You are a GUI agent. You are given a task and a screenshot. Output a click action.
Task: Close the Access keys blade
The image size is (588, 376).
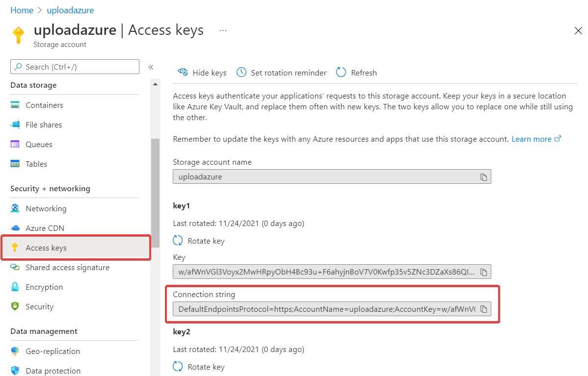[578, 31]
